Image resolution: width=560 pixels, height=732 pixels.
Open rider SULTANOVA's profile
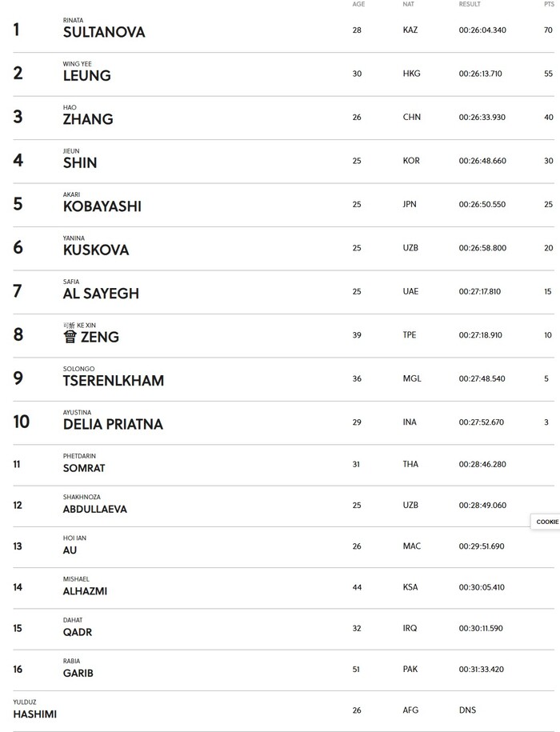pos(104,32)
